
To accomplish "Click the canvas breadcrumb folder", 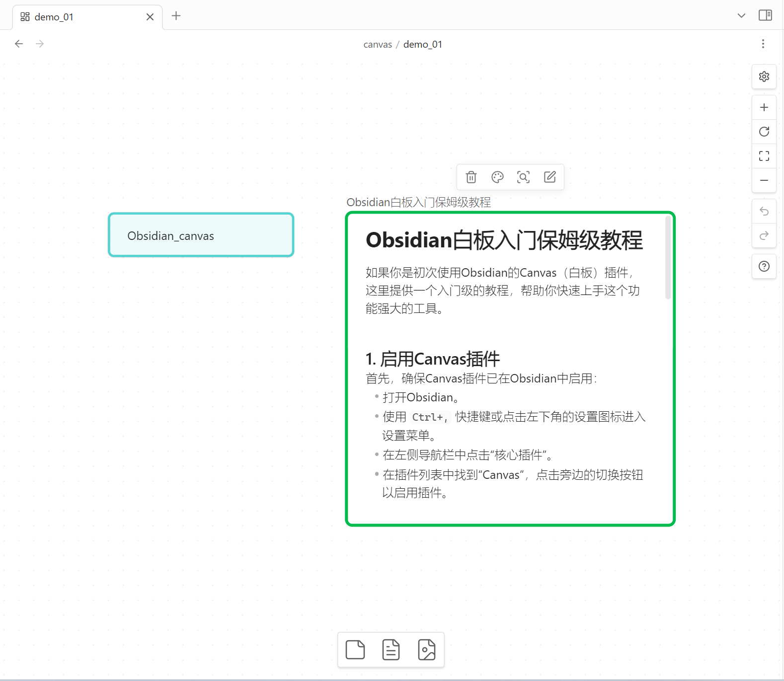I will click(378, 44).
